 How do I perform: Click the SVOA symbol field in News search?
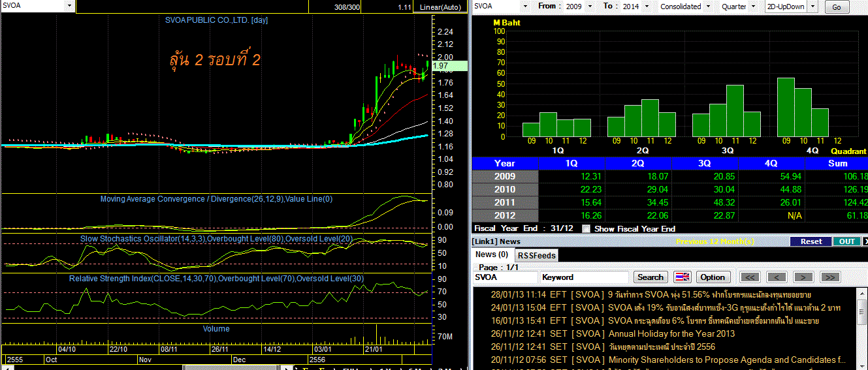pyautogui.click(x=506, y=277)
